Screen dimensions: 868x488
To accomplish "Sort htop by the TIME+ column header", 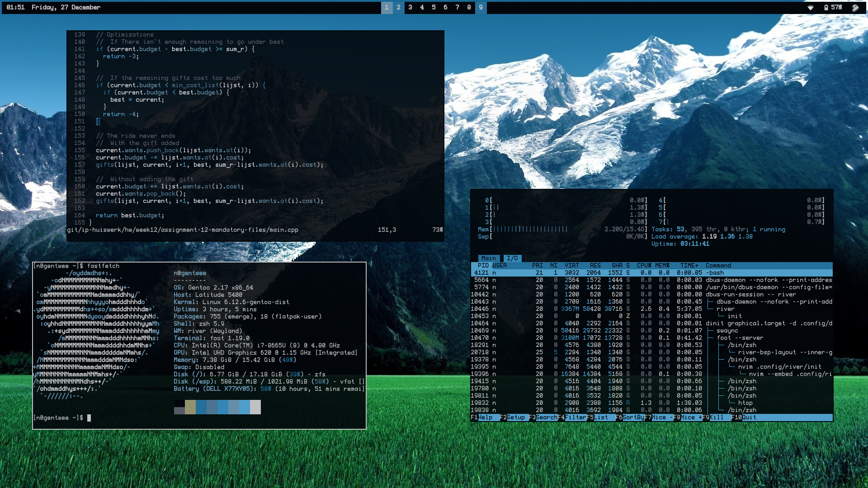I will pyautogui.click(x=689, y=266).
